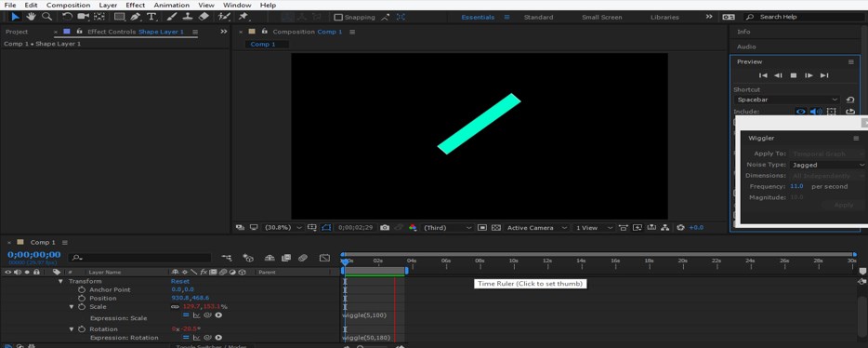Click the reset exposure icon

680,228
